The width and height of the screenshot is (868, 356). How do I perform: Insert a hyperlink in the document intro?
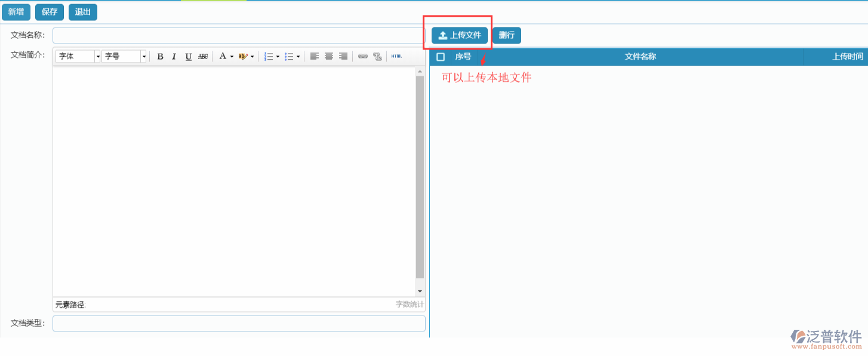click(x=364, y=56)
